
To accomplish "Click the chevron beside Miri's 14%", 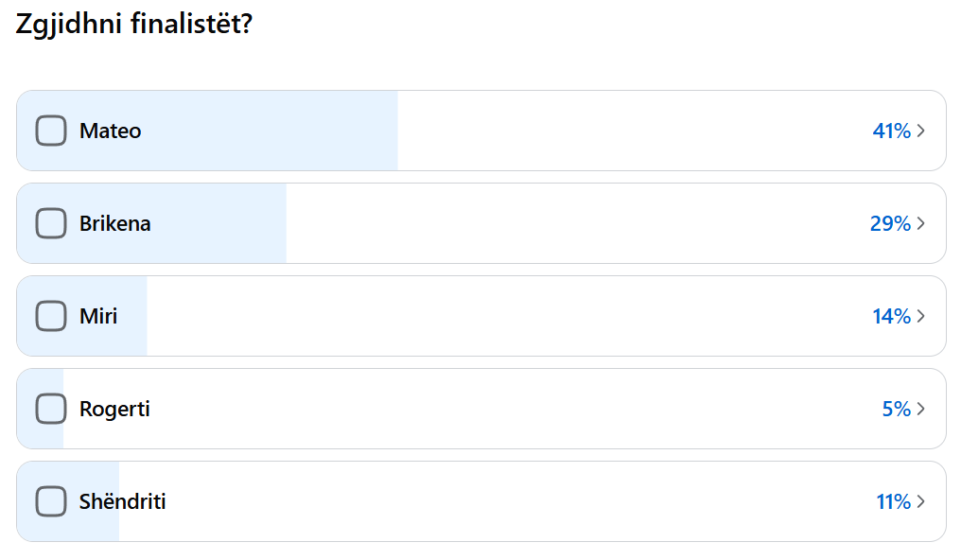I will pos(921,316).
